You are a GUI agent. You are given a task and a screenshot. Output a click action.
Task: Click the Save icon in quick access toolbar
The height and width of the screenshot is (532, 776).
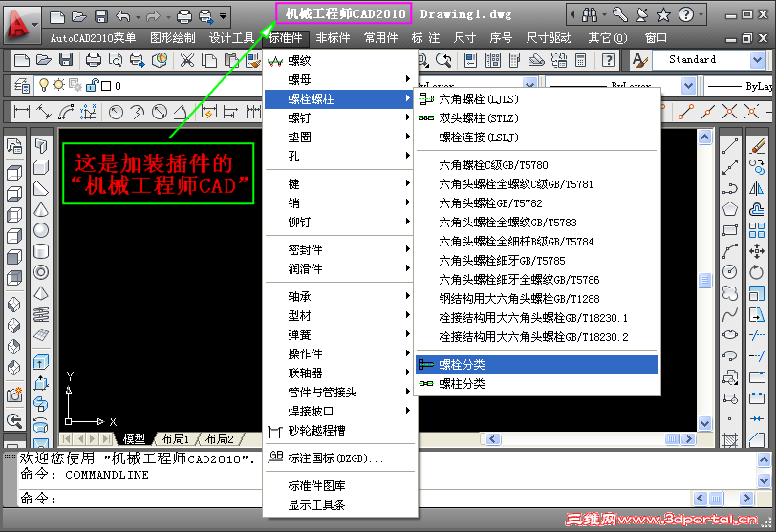(x=101, y=16)
